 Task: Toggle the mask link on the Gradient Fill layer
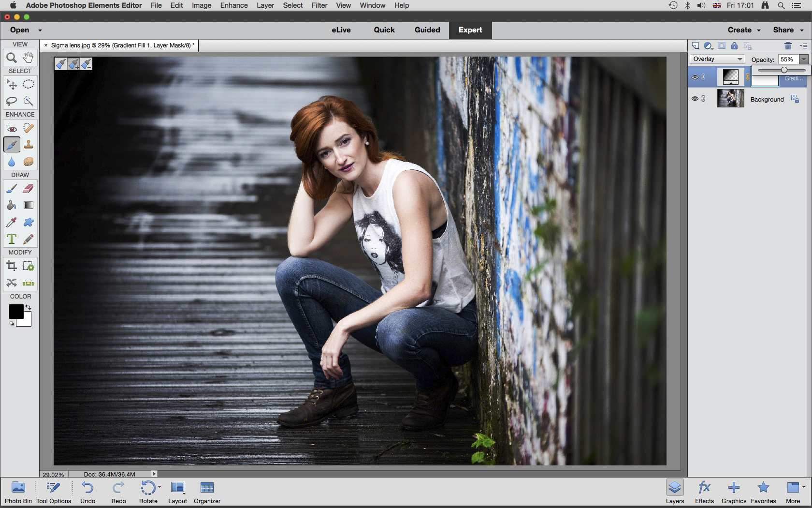[x=748, y=77]
